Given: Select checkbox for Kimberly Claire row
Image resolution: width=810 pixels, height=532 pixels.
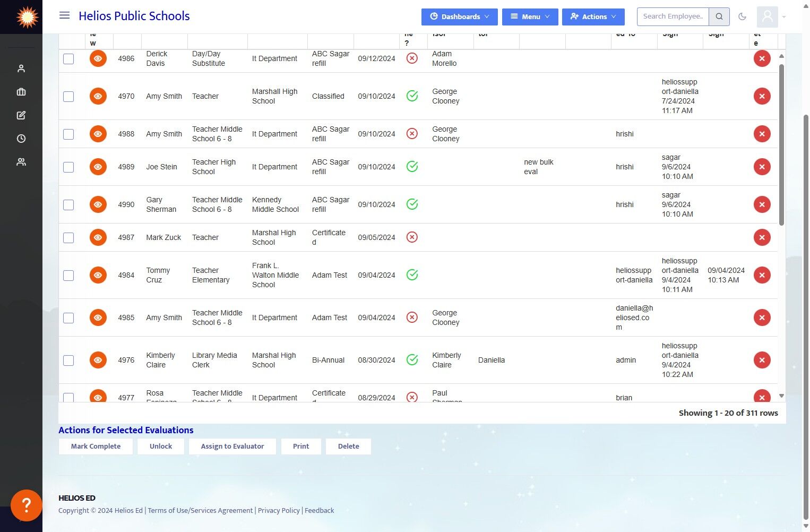Looking at the screenshot, I should pyautogui.click(x=68, y=360).
